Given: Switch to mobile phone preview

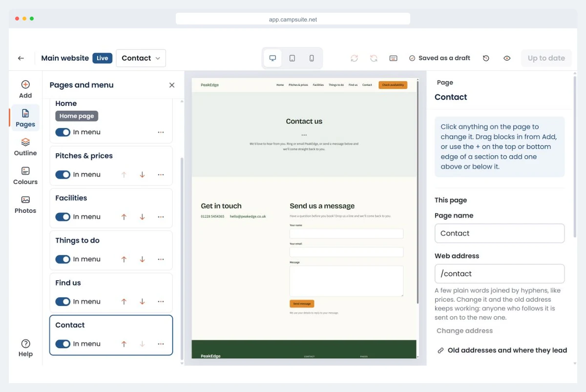Looking at the screenshot, I should tap(312, 58).
